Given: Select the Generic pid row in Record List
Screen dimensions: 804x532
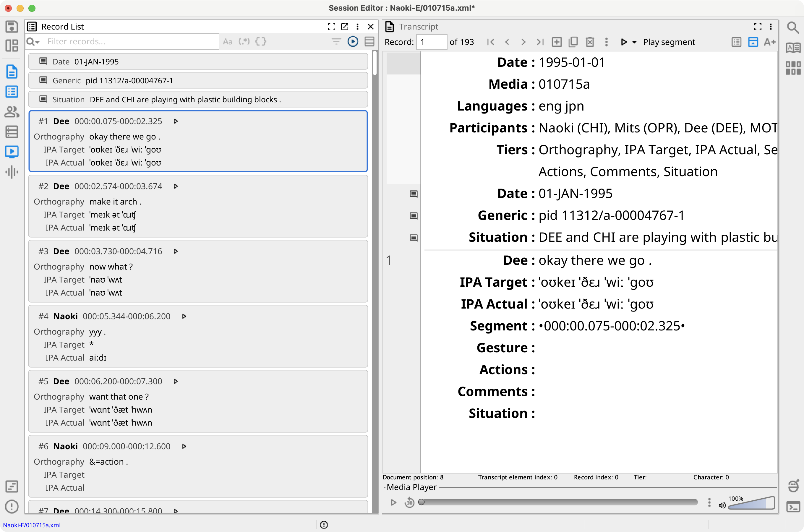Looking at the screenshot, I should (198, 80).
